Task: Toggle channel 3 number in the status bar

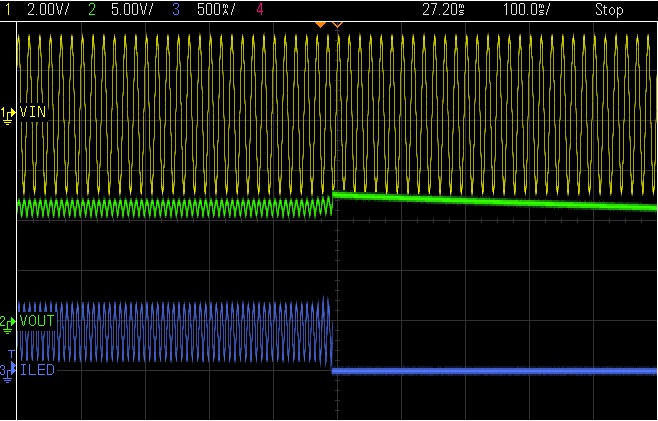Action: click(x=176, y=10)
